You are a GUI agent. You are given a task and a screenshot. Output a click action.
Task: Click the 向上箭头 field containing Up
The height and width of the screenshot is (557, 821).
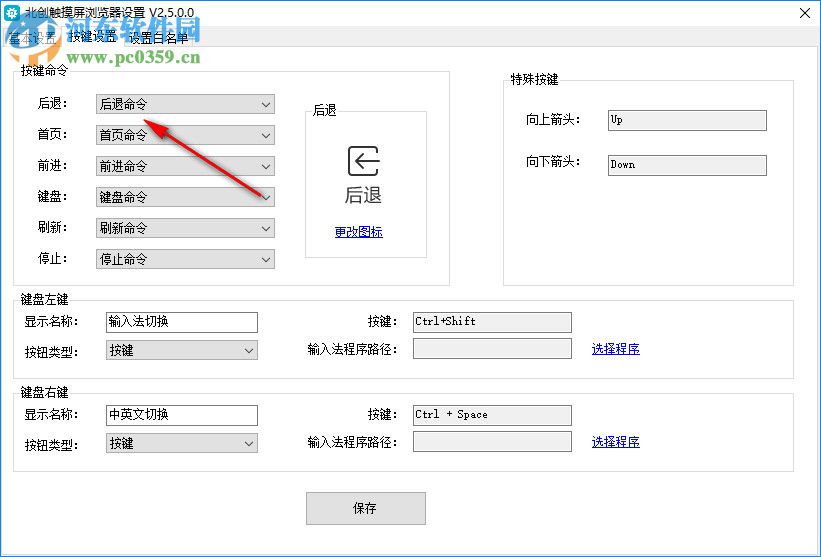point(687,120)
